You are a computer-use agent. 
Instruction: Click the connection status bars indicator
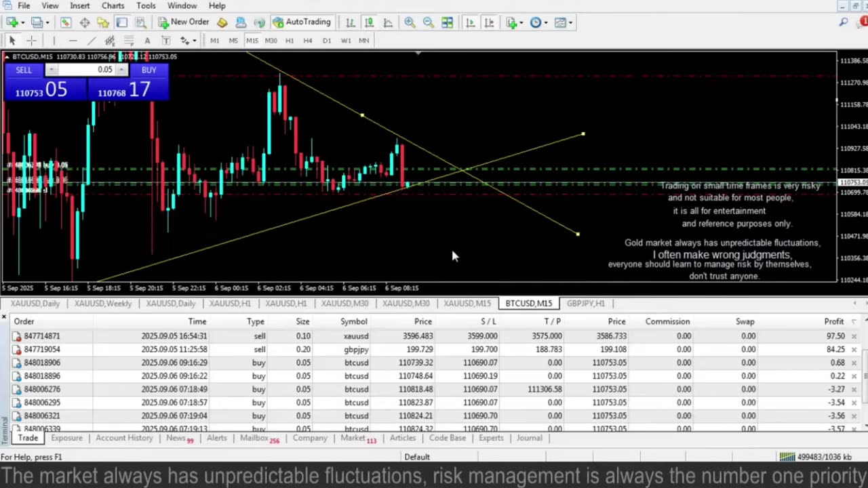click(x=787, y=457)
